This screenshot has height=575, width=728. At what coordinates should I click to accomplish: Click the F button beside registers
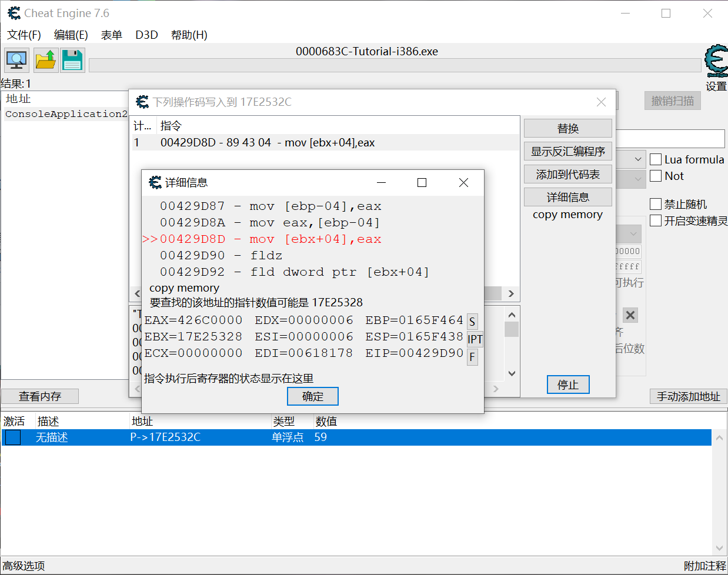pyautogui.click(x=472, y=357)
